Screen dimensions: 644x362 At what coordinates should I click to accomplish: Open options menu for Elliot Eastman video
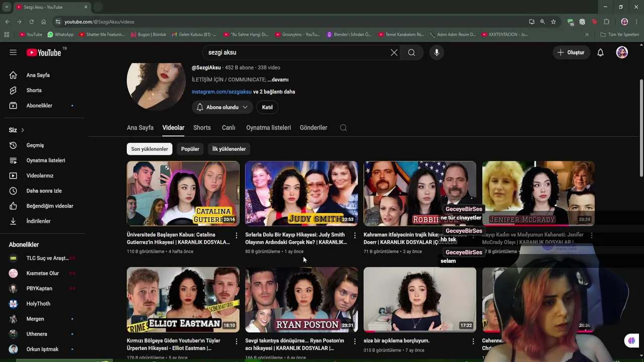[236, 341]
